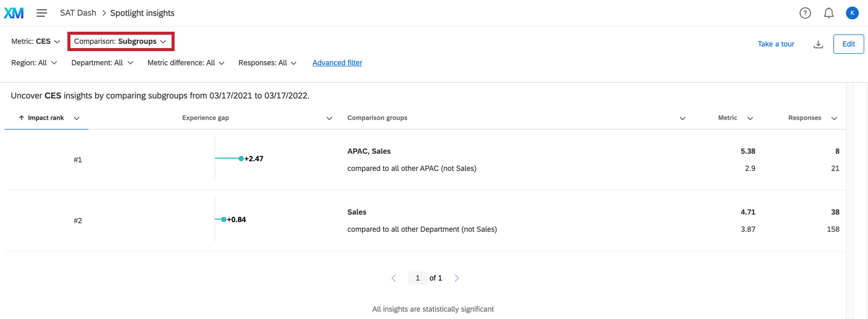Image resolution: width=868 pixels, height=319 pixels.
Task: Expand the Region: All filter
Action: [x=34, y=63]
